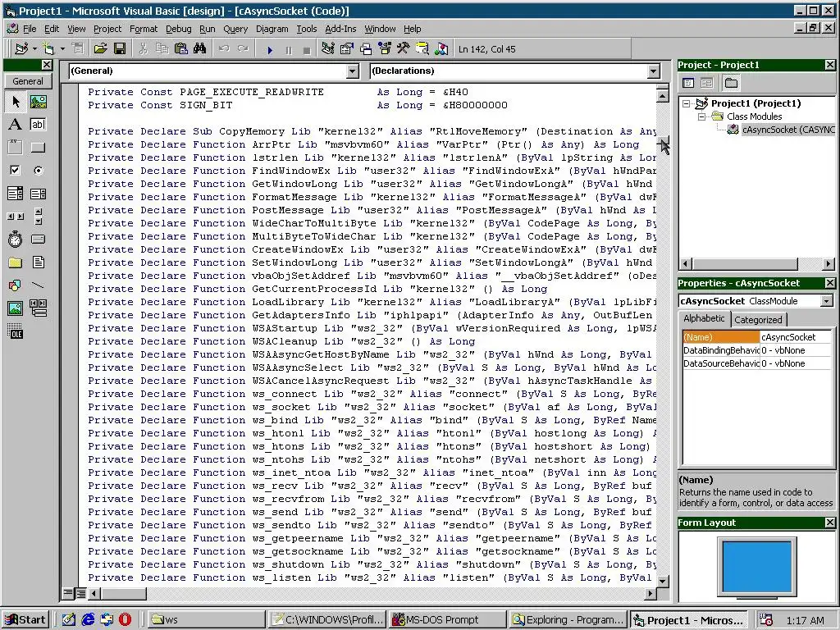Select the OptionButton control tool
The width and height of the screenshot is (840, 630).
[x=38, y=171]
